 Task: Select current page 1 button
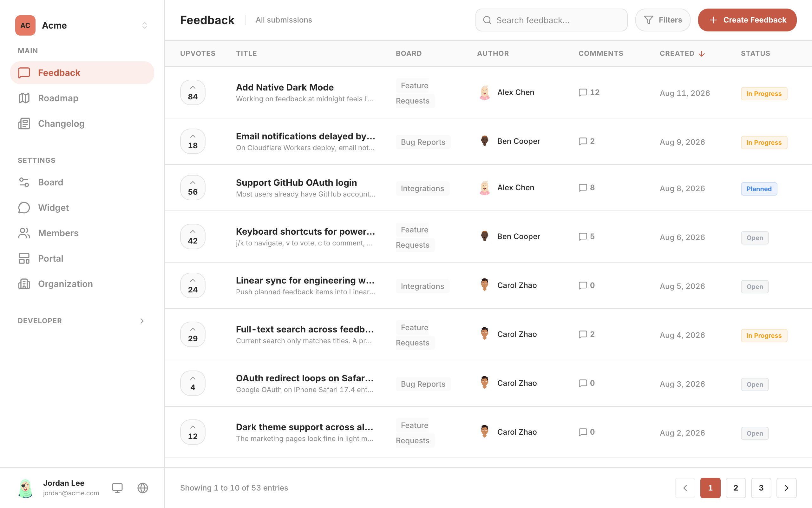point(710,488)
